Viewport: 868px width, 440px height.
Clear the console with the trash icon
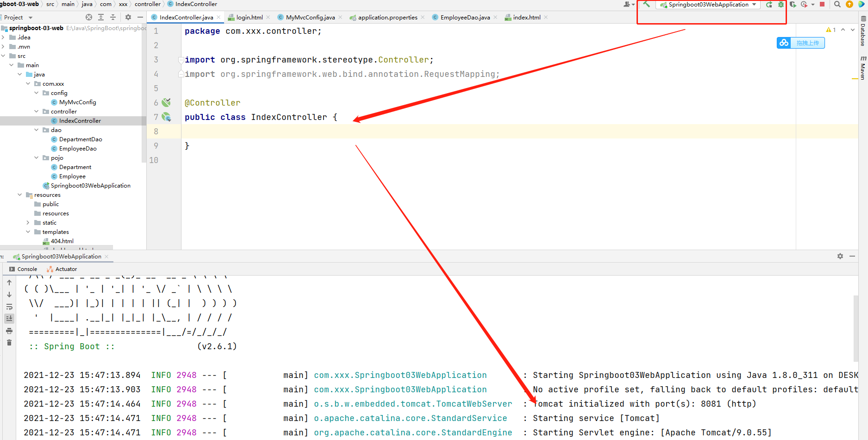point(9,343)
